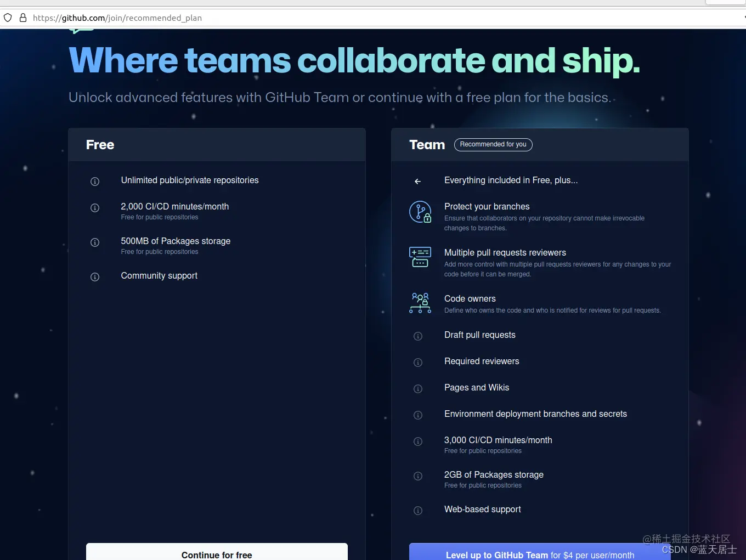Click the Multiple pull requests reviewers icon
746x560 pixels.
420,257
